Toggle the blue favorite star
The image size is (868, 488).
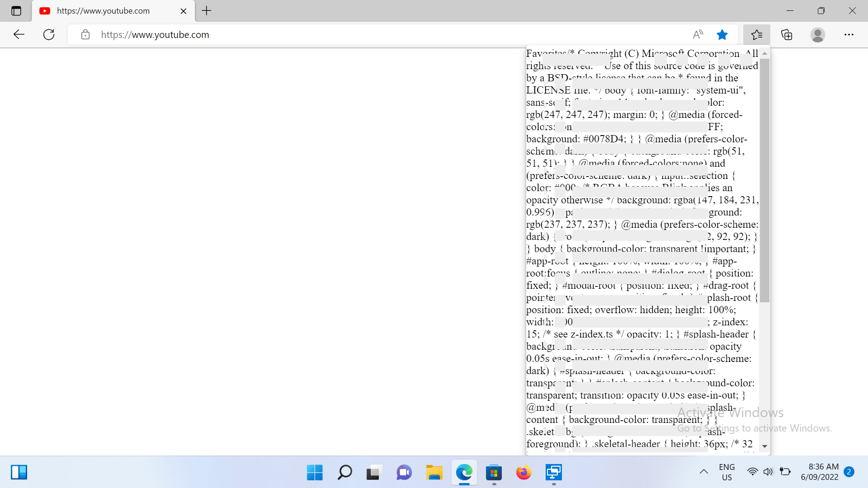click(x=722, y=34)
